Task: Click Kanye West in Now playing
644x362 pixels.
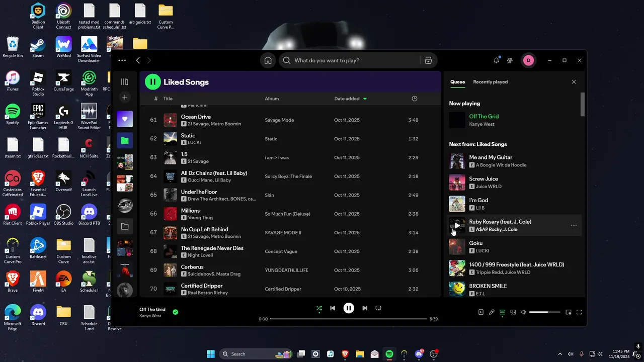Action: [x=481, y=124]
